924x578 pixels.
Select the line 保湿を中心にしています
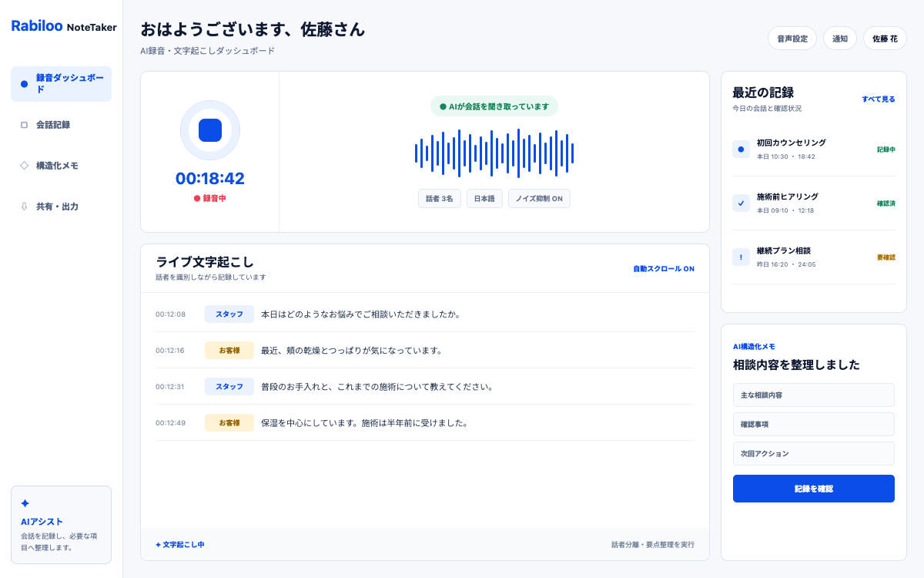[x=365, y=423]
